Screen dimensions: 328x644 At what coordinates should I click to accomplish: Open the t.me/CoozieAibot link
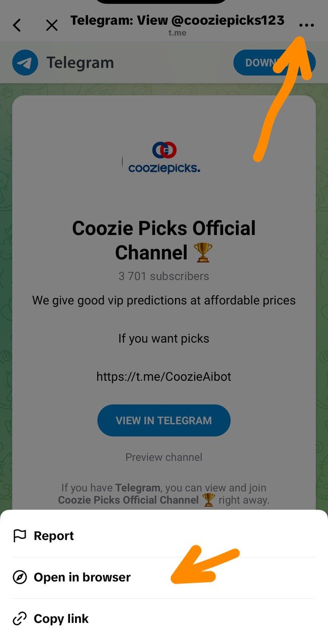[x=164, y=376]
